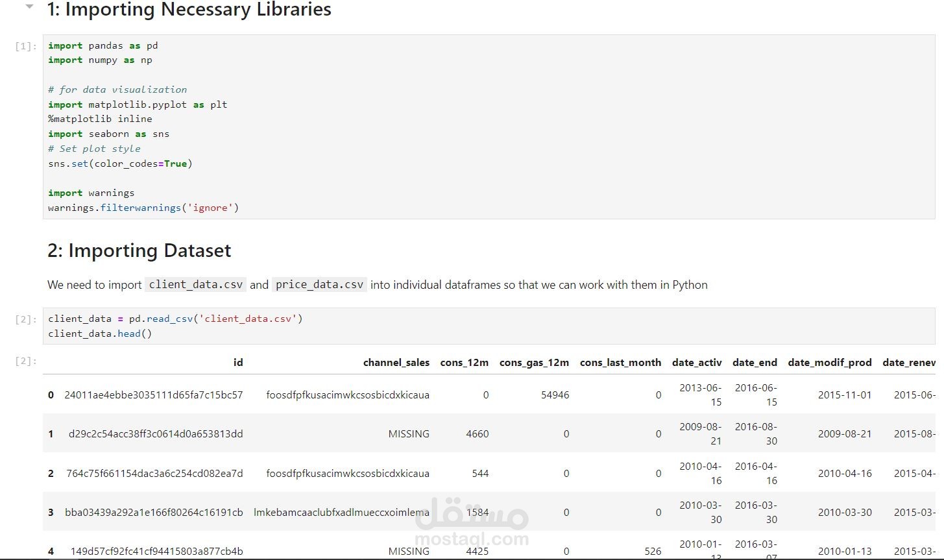Click date_modif_prod value 2015-11-01

[x=845, y=395]
